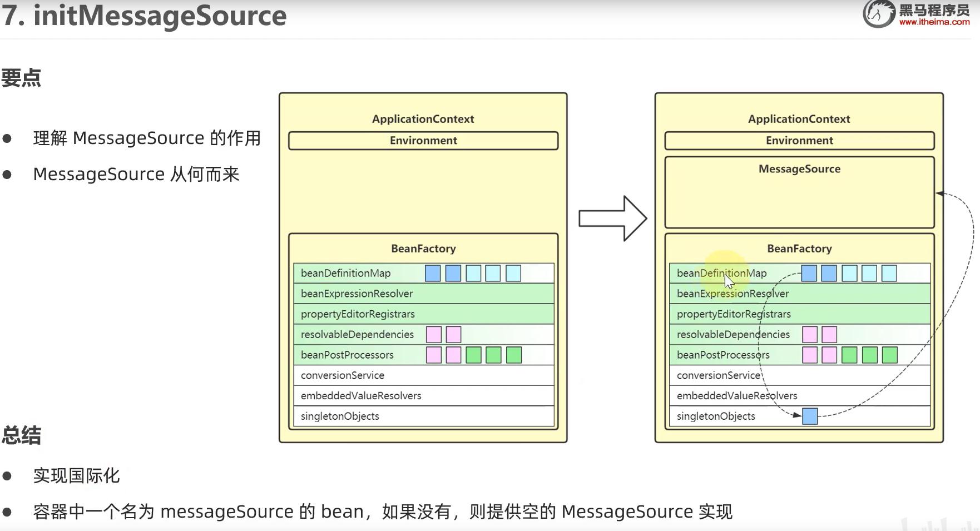
Task: Select the 要点 heading
Action: click(x=21, y=78)
